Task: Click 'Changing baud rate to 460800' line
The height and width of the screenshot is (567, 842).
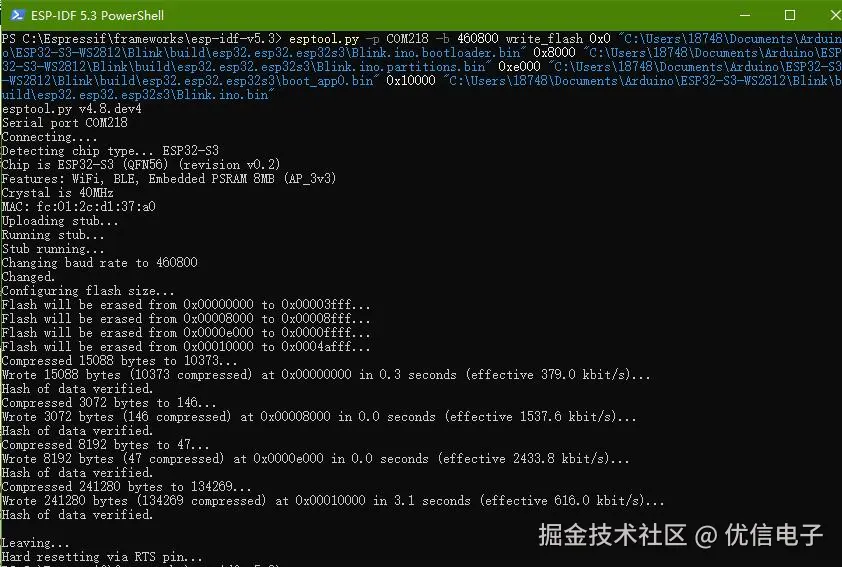Action: click(x=99, y=263)
